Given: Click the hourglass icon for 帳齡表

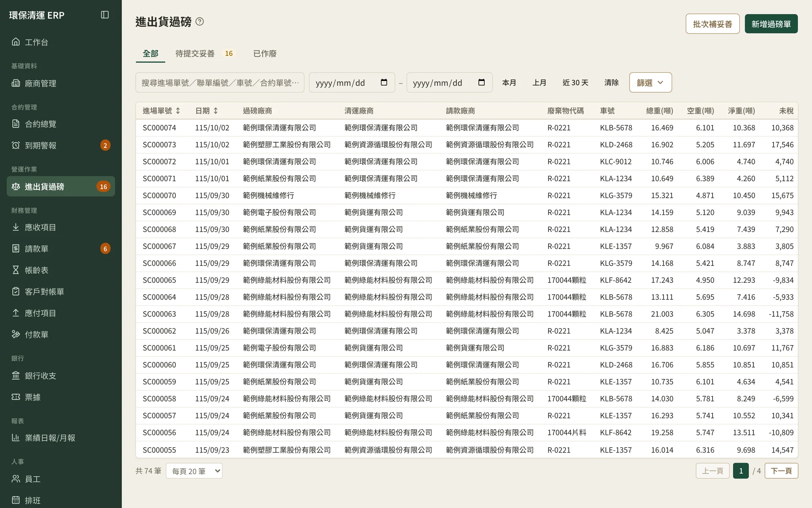Looking at the screenshot, I should click(16, 270).
